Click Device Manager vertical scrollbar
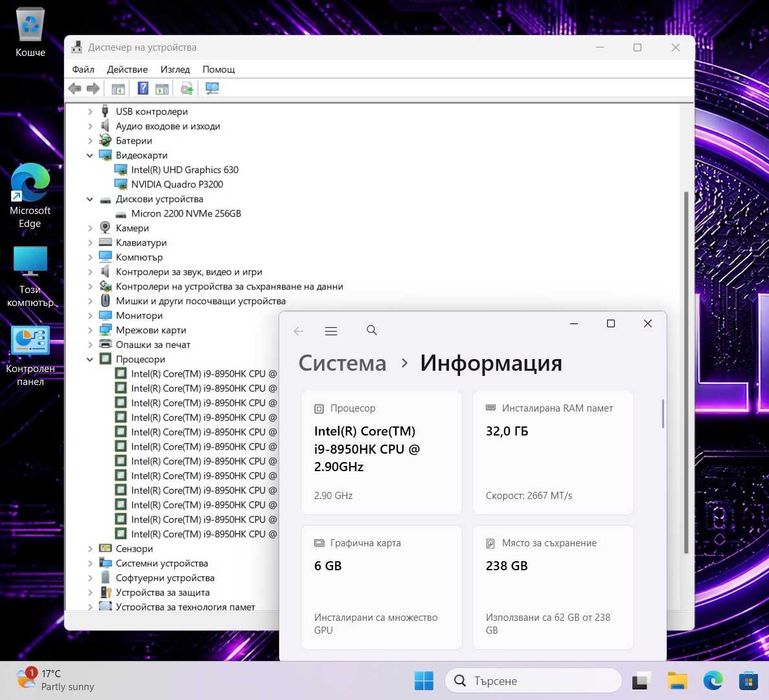This screenshot has height=700, width=769. [x=686, y=373]
